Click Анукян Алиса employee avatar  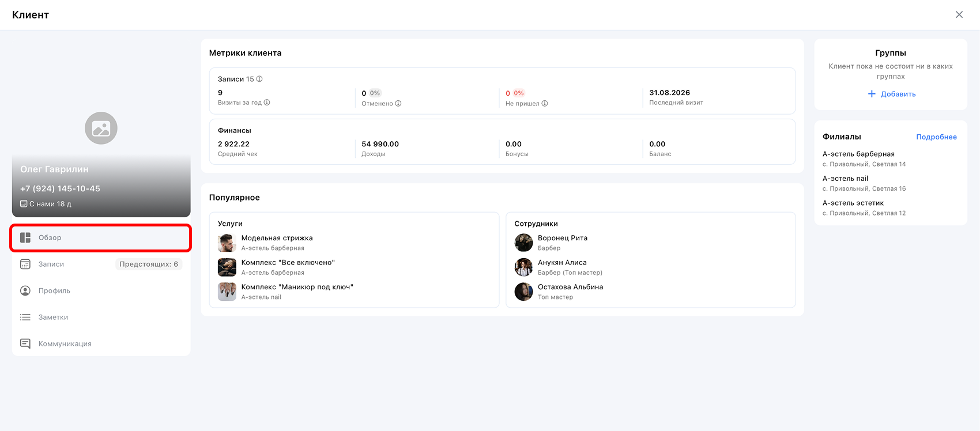pos(523,267)
